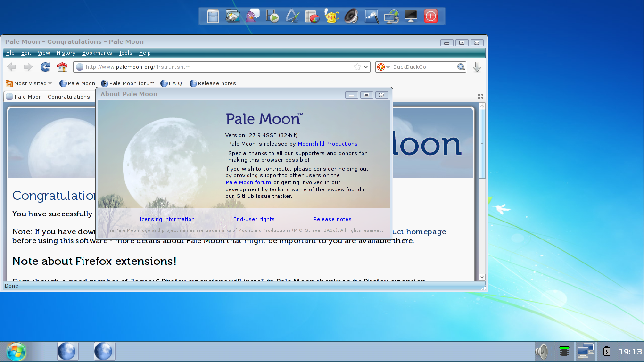Open the Pale Moon forum link in About dialog

[248, 182]
